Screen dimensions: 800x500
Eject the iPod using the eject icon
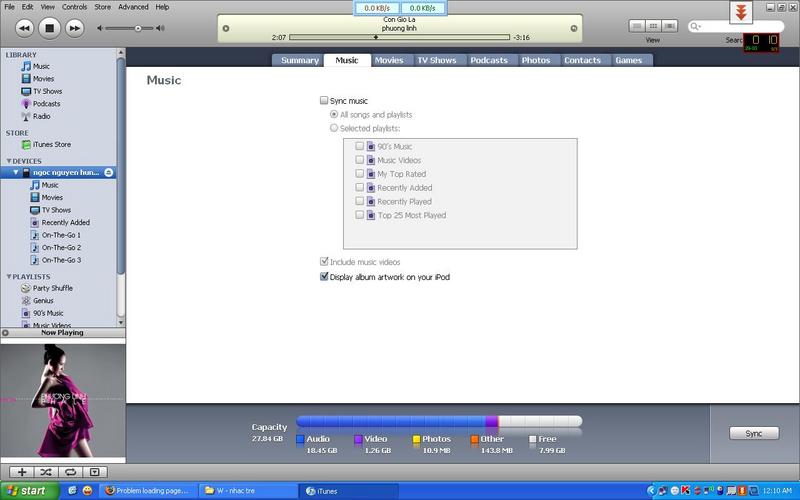click(x=108, y=173)
